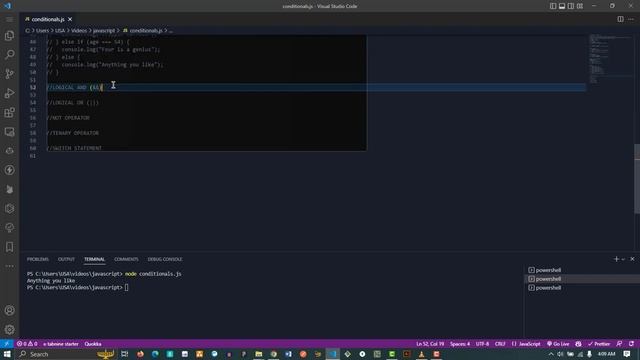Click the //LOGICAL OR (||) comment line

pos(72,102)
